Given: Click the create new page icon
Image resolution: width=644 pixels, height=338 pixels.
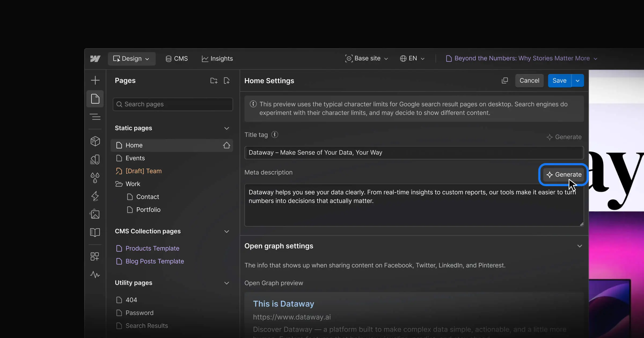Looking at the screenshot, I should coord(227,80).
